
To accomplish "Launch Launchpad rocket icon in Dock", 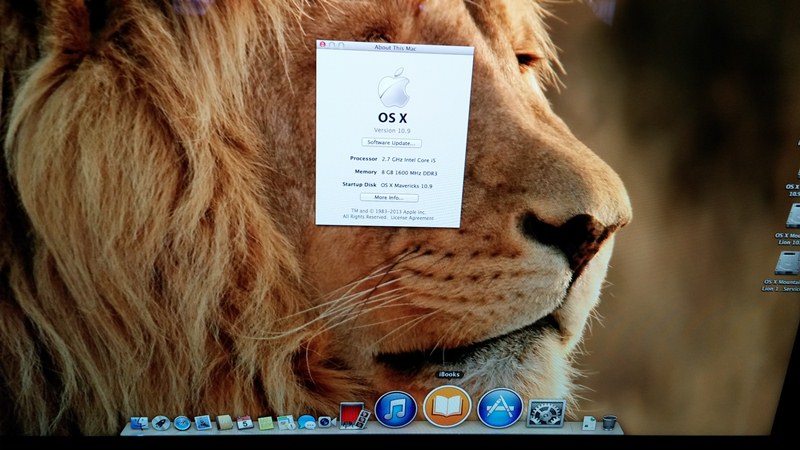I will tap(161, 423).
